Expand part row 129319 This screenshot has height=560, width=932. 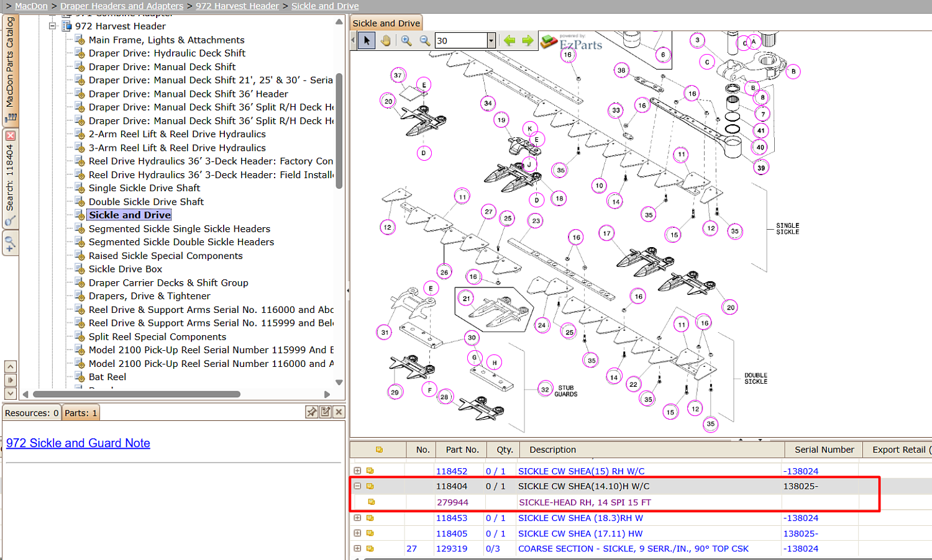(x=357, y=549)
